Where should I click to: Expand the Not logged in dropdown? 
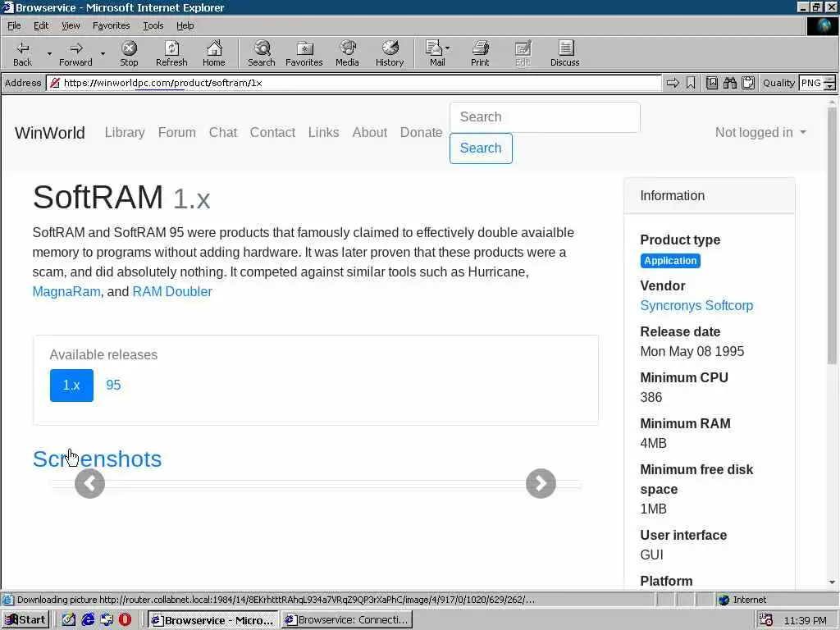tap(760, 132)
